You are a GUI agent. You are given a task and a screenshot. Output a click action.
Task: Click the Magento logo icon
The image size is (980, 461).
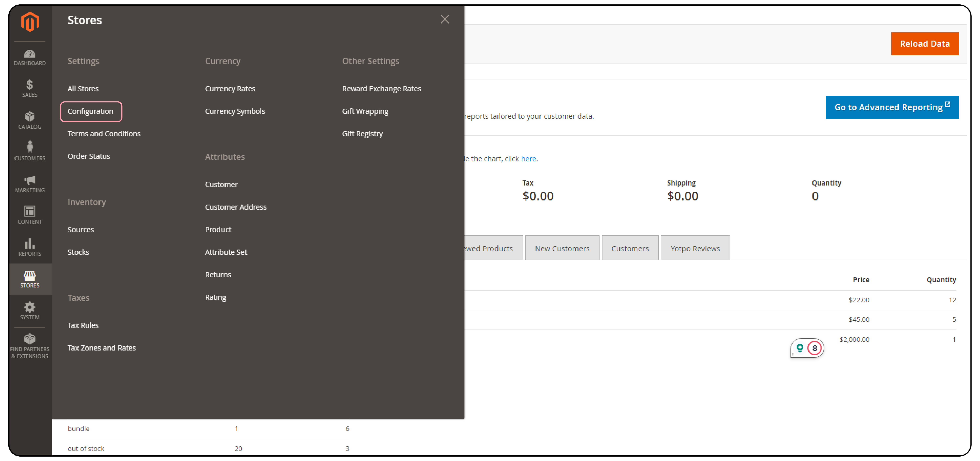coord(30,22)
